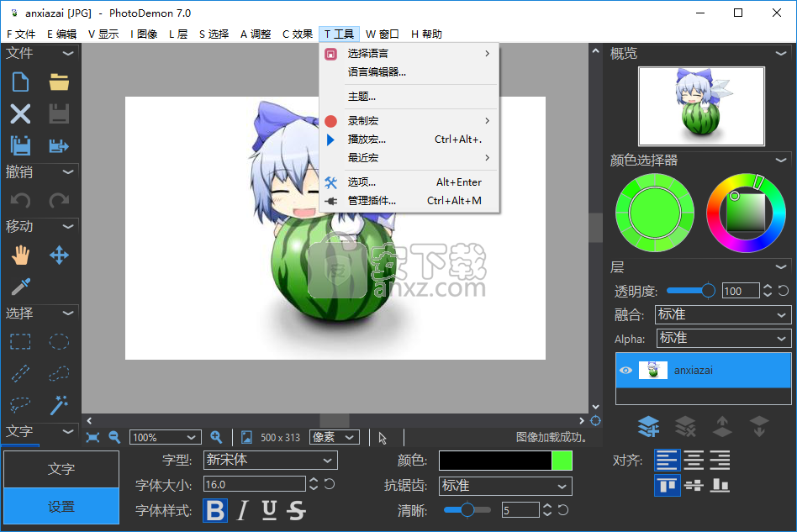Click the 设置 button in text options
This screenshot has height=532, width=797.
(61, 506)
